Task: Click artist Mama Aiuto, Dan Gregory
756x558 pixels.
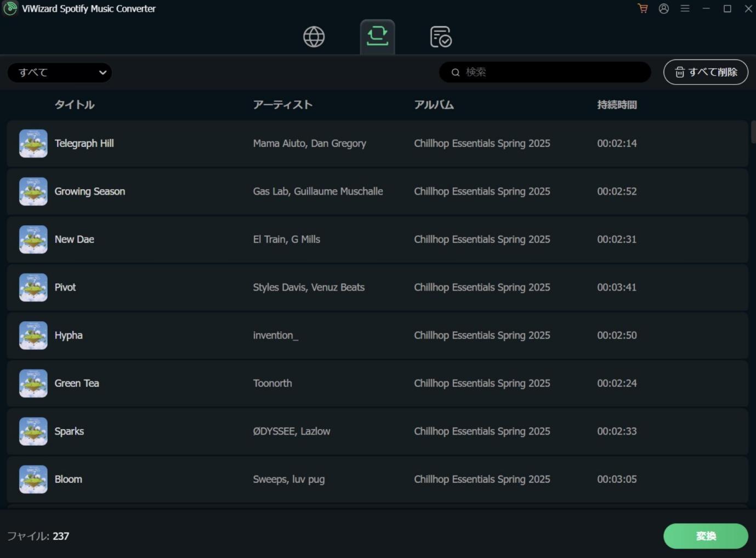Action: coord(310,144)
